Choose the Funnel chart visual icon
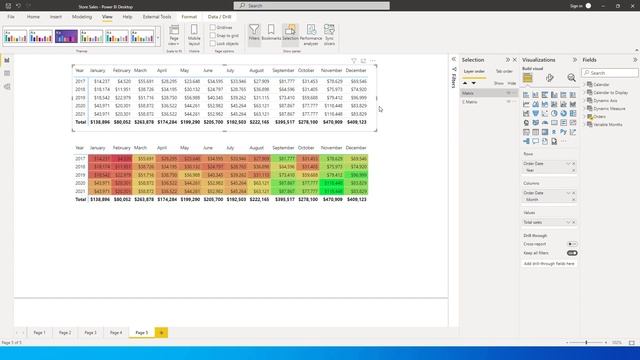This screenshot has height=360, width=640. (535, 113)
